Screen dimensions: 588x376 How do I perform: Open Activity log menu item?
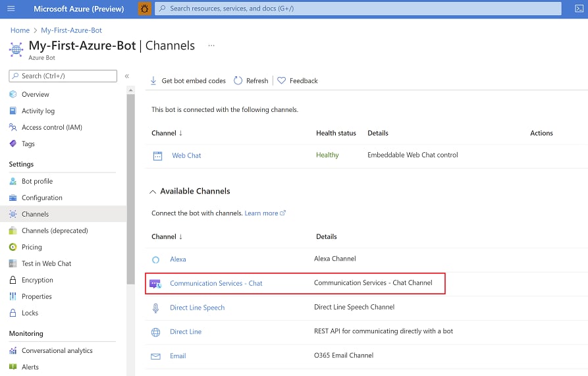(38, 111)
